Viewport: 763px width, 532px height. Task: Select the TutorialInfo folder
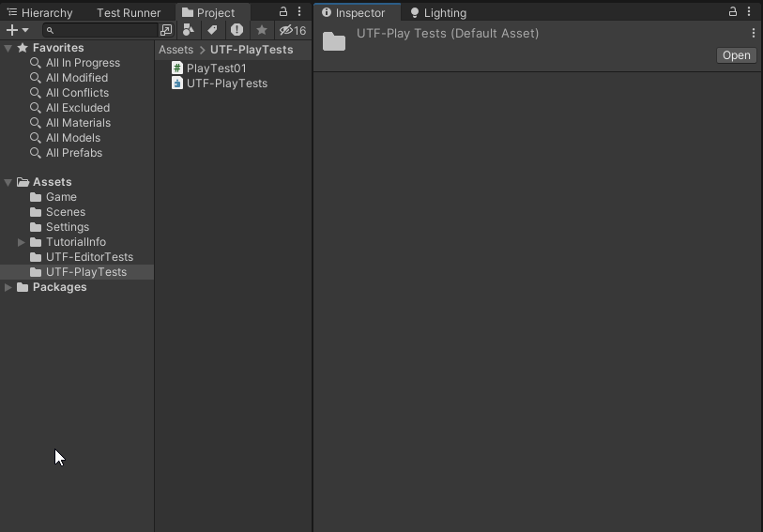(x=76, y=242)
